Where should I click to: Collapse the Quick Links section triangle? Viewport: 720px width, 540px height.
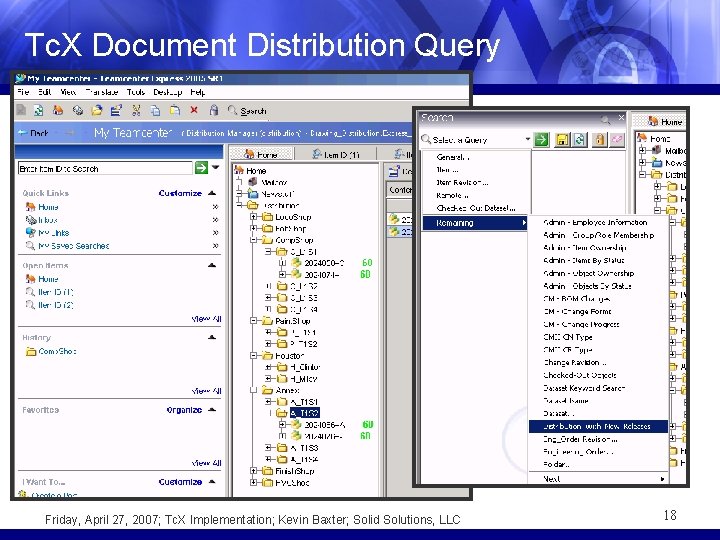click(x=212, y=193)
